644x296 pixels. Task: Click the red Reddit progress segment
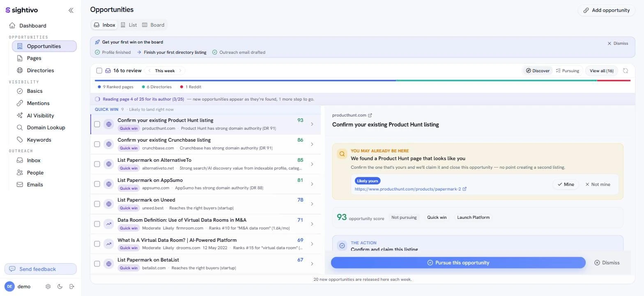coord(614,80)
